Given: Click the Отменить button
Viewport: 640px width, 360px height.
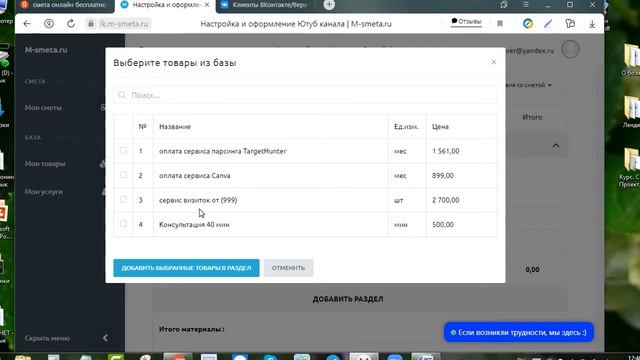Looking at the screenshot, I should (288, 268).
